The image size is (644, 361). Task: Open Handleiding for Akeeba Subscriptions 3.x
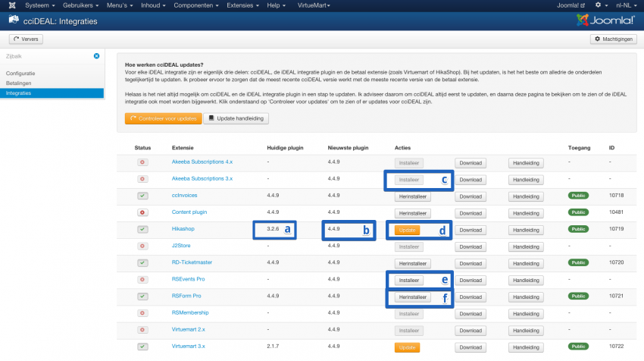click(x=526, y=180)
